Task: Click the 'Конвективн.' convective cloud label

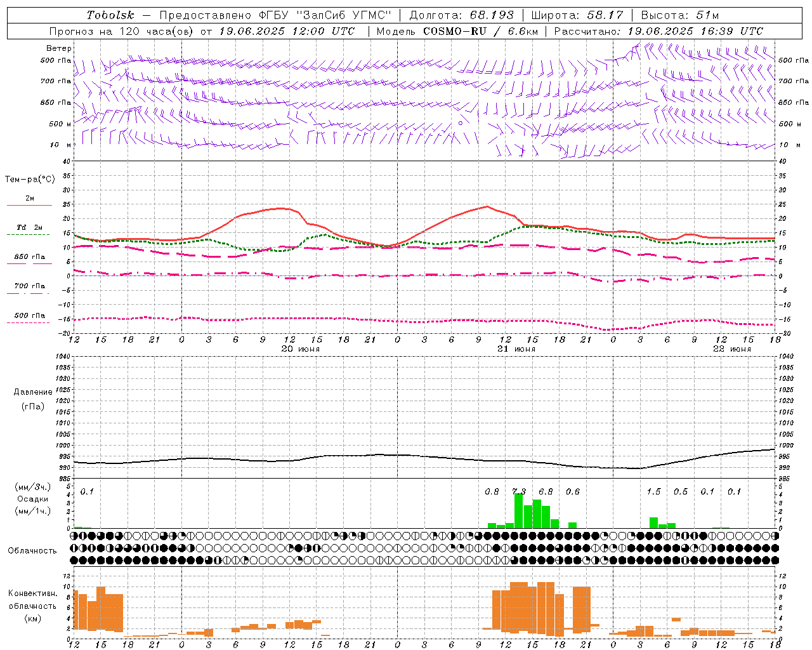Action: (33, 594)
